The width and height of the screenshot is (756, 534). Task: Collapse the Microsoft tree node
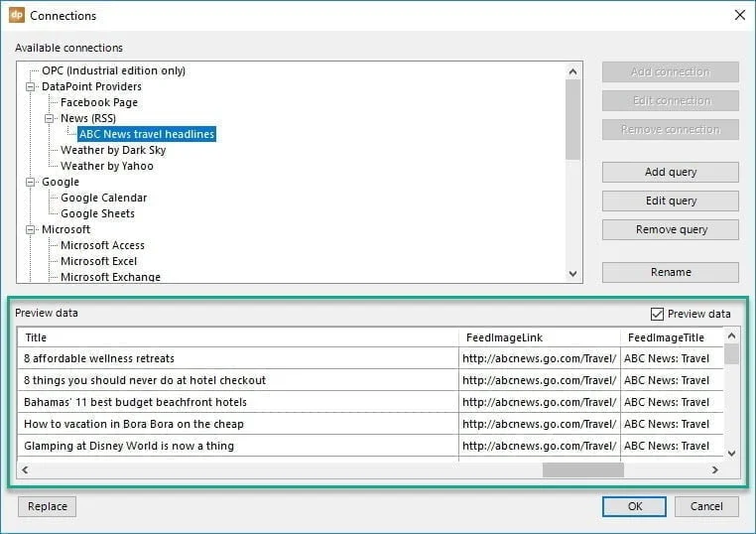[31, 229]
